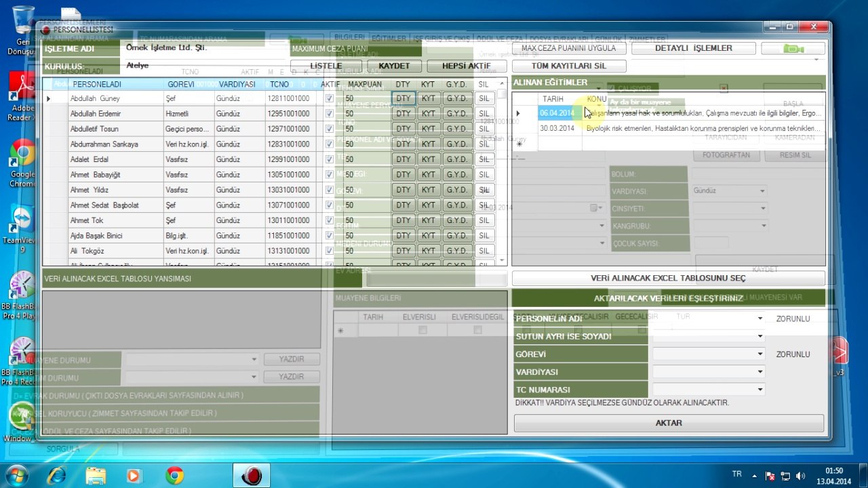
Task: Click the volume icon in system tray
Action: [x=800, y=476]
